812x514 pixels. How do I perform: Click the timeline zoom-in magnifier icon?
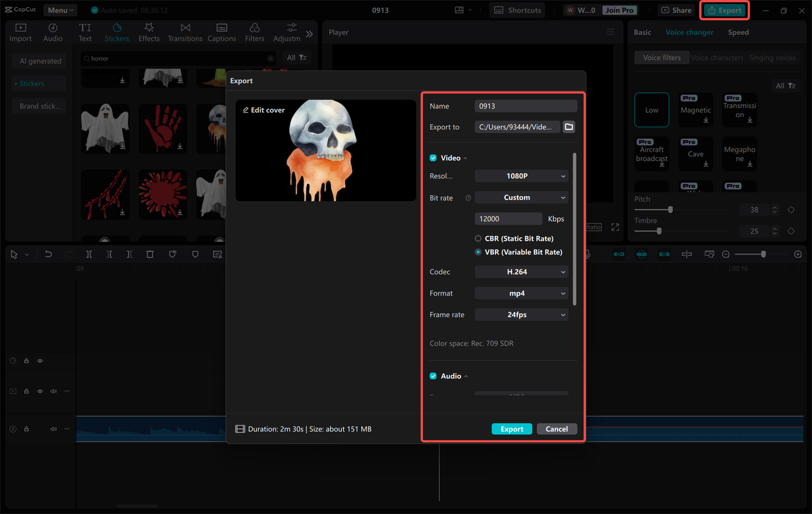[x=798, y=254]
